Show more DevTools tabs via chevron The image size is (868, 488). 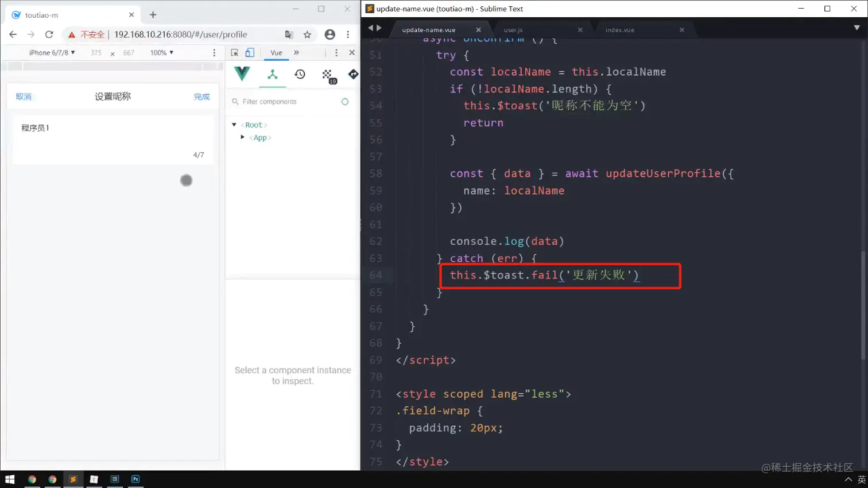coord(296,53)
